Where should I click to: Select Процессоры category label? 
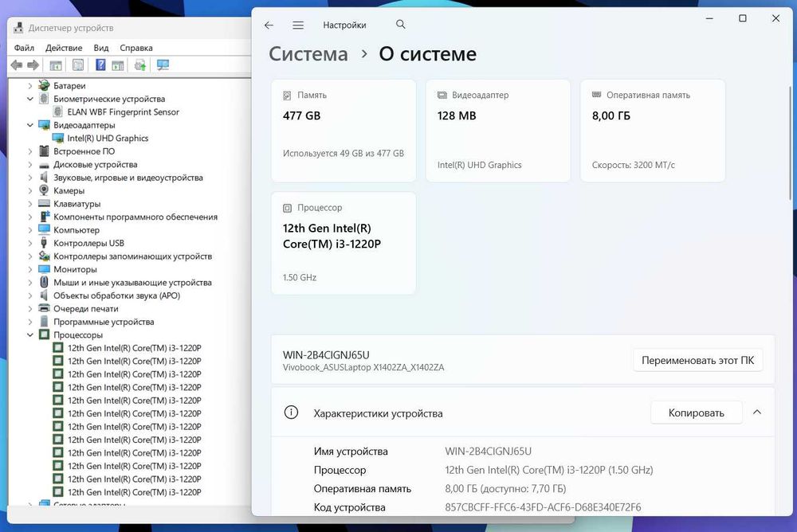pos(78,334)
